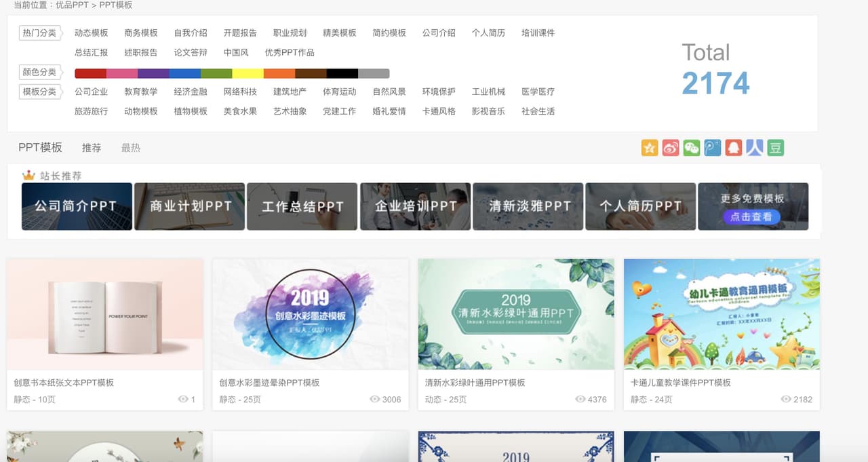
Task: Open the 商务模板 category
Action: point(141,33)
